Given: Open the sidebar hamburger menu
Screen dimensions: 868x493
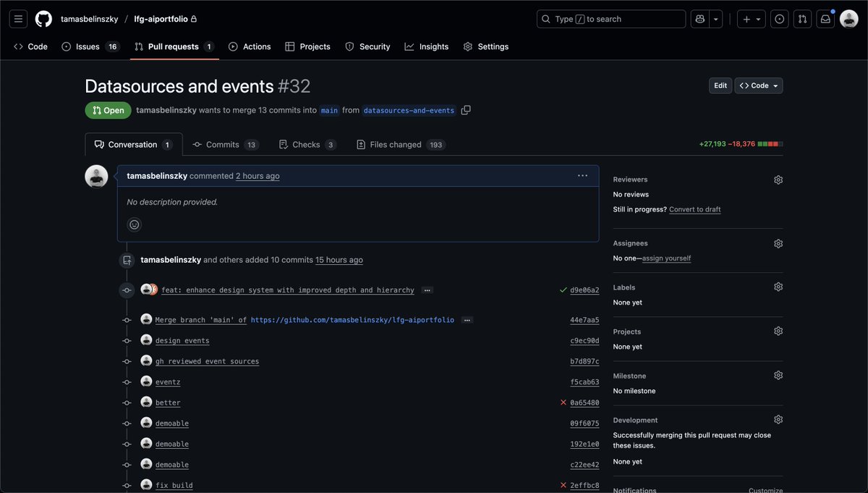Looking at the screenshot, I should [18, 18].
